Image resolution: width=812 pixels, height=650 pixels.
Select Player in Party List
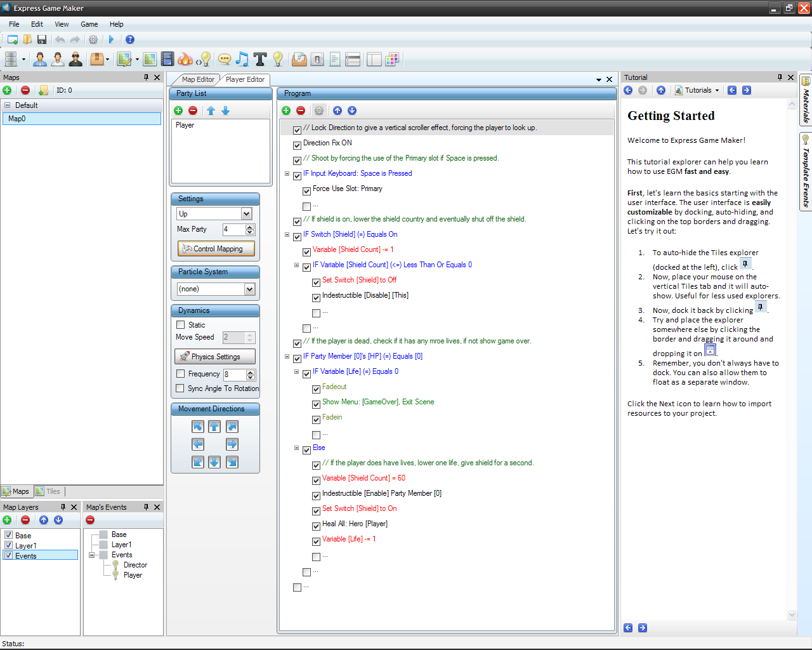(x=185, y=125)
